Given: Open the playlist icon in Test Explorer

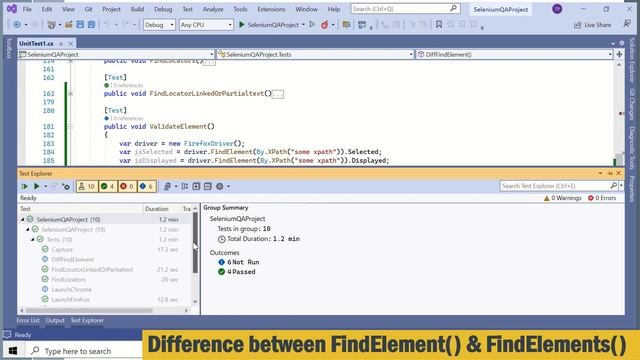Looking at the screenshot, I should (x=167, y=187).
